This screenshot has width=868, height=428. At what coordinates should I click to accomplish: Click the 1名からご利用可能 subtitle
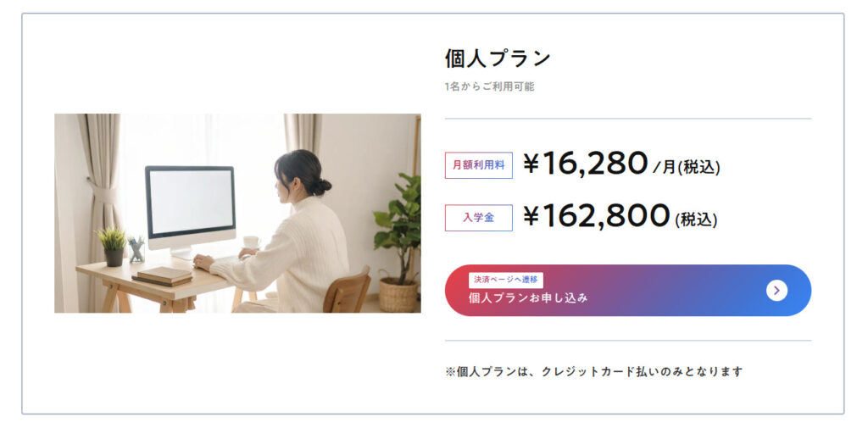point(489,86)
